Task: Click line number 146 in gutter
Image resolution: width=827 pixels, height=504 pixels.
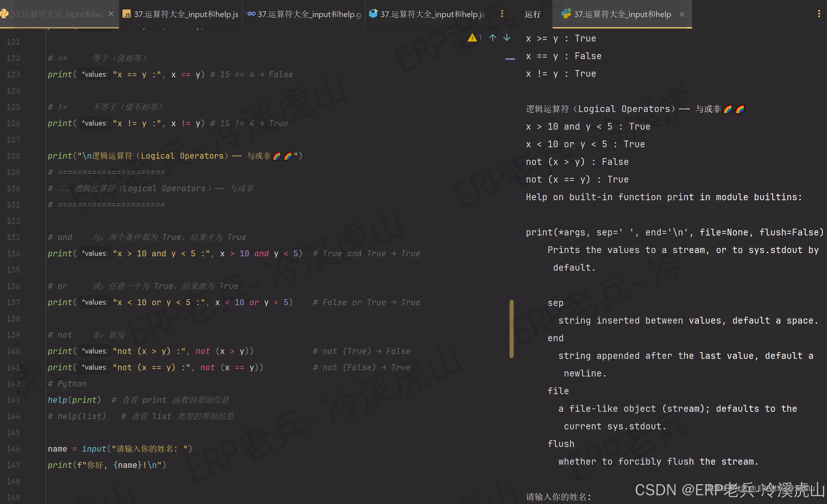Action: [13, 449]
